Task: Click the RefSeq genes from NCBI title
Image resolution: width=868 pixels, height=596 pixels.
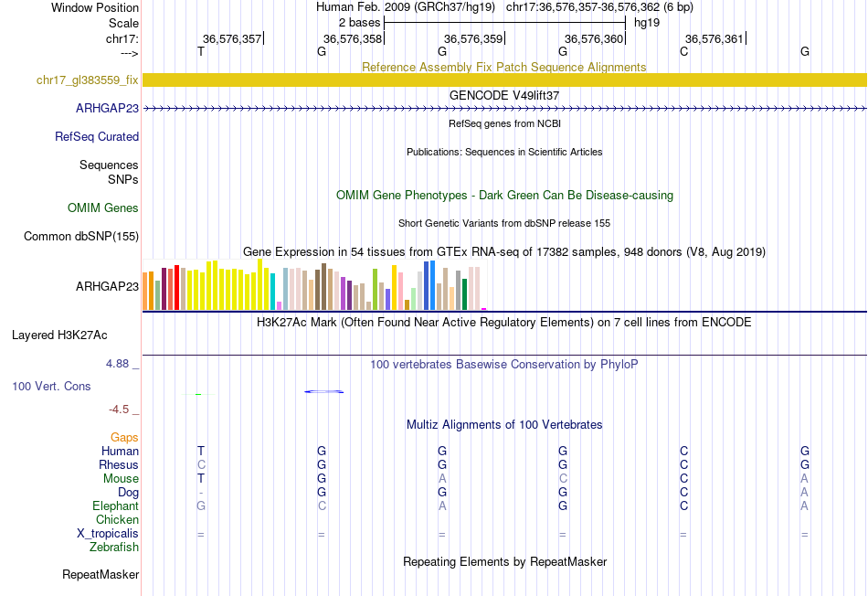Action: point(504,123)
